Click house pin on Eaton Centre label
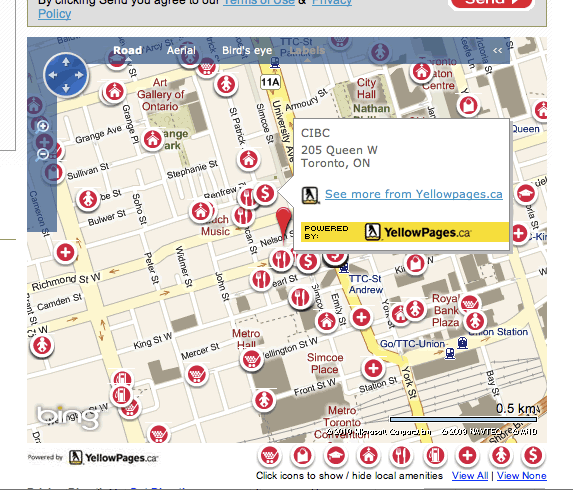The width and height of the screenshot is (573, 490). 421,72
